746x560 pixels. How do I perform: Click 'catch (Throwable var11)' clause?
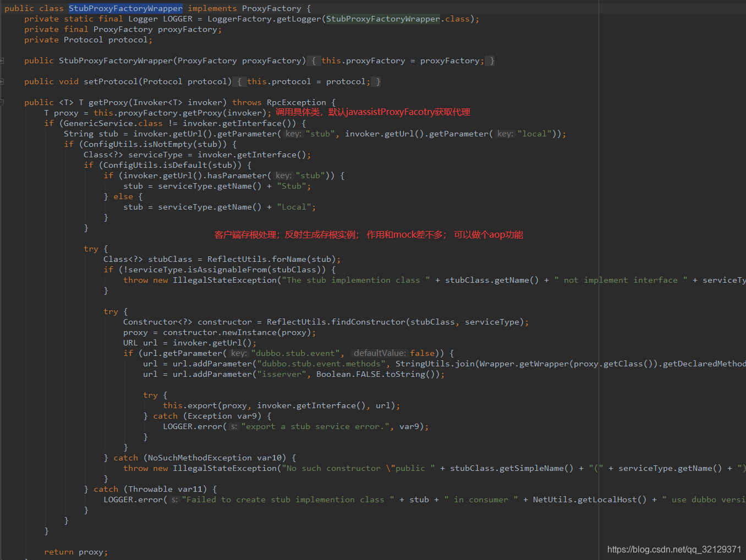(150, 489)
